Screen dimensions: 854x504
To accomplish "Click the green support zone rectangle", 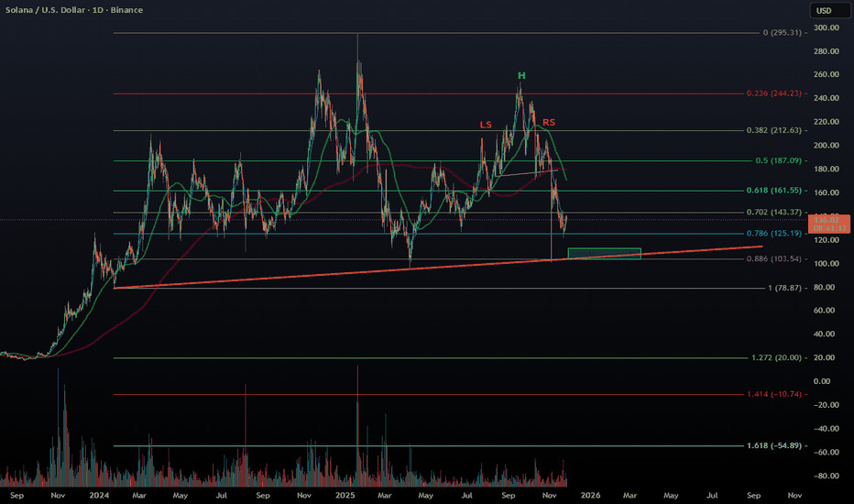I will click(604, 253).
